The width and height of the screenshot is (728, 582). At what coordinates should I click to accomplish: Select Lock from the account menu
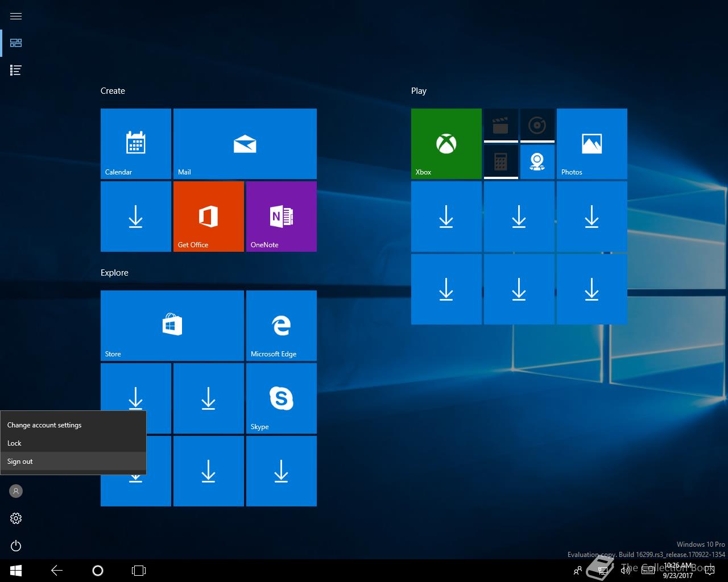pos(73,443)
